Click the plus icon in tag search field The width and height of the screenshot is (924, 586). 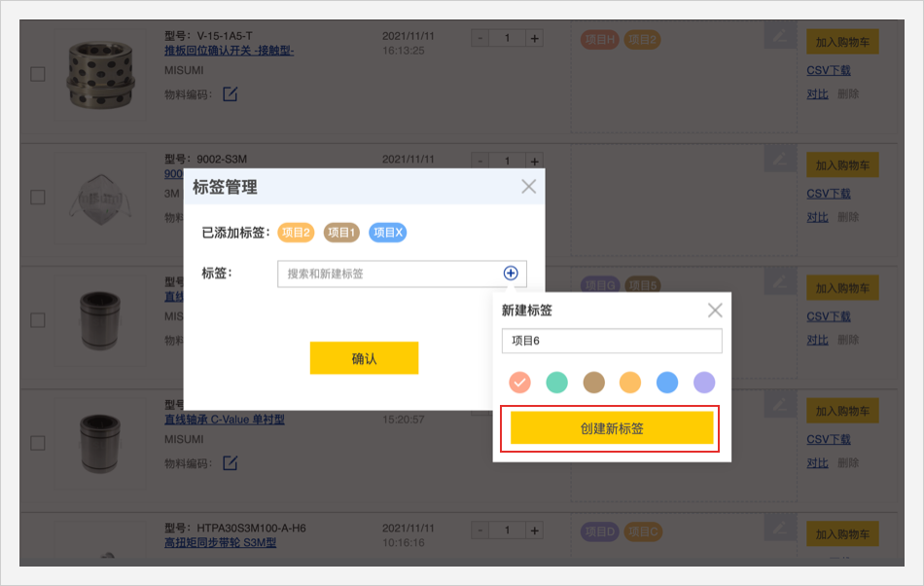(511, 274)
